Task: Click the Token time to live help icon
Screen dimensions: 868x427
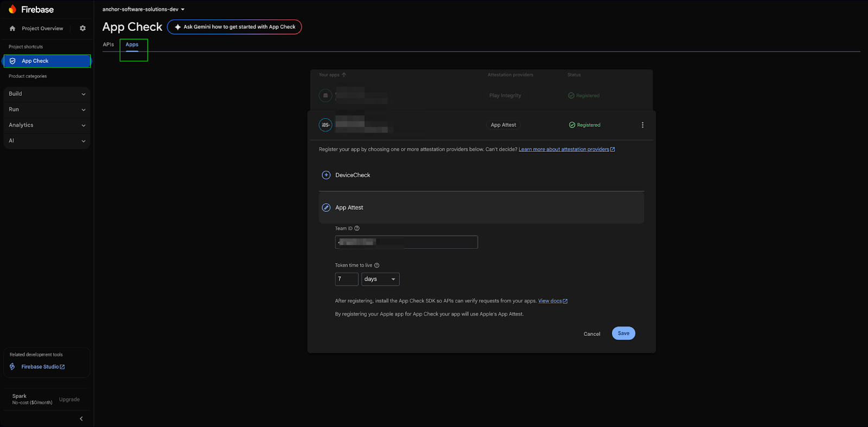Action: 376,265
